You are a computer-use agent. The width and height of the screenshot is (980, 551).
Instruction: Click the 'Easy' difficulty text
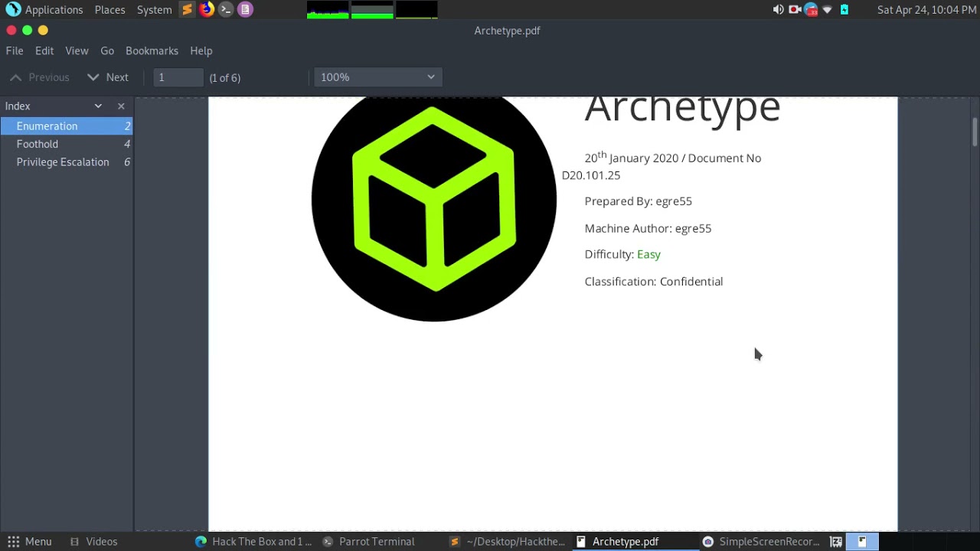click(648, 255)
